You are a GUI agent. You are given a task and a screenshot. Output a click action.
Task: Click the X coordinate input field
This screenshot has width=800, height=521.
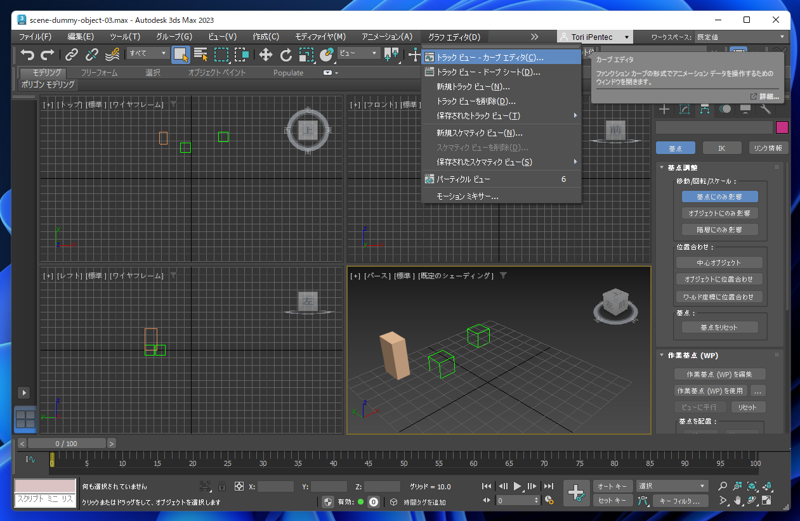point(276,486)
